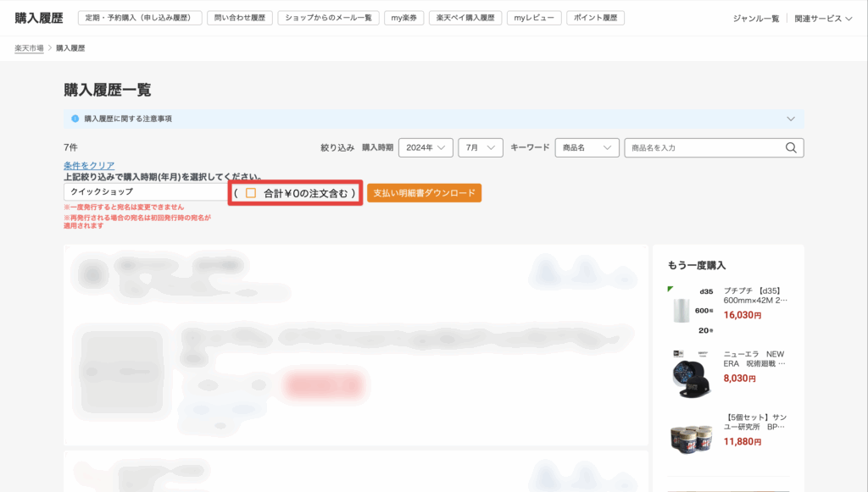
Task: Expand the 関連サービス menu
Action: (823, 19)
